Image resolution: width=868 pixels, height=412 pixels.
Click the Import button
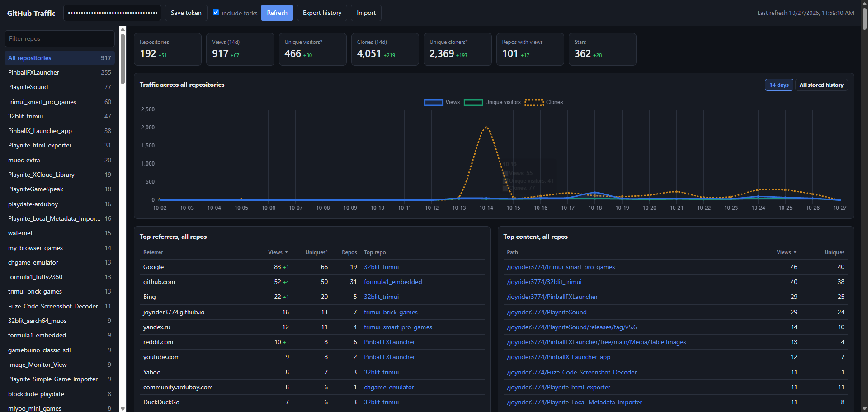[366, 13]
